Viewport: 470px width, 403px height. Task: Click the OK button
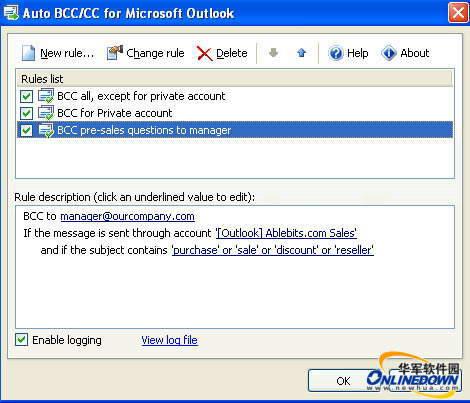[343, 381]
